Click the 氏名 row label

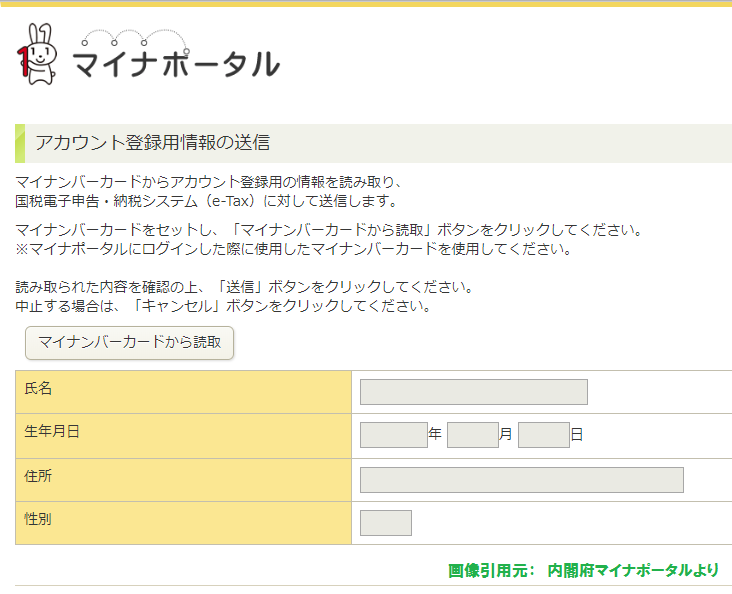click(x=38, y=388)
